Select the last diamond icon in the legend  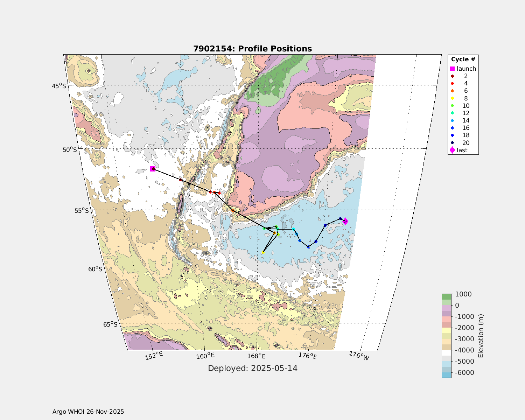click(x=452, y=150)
